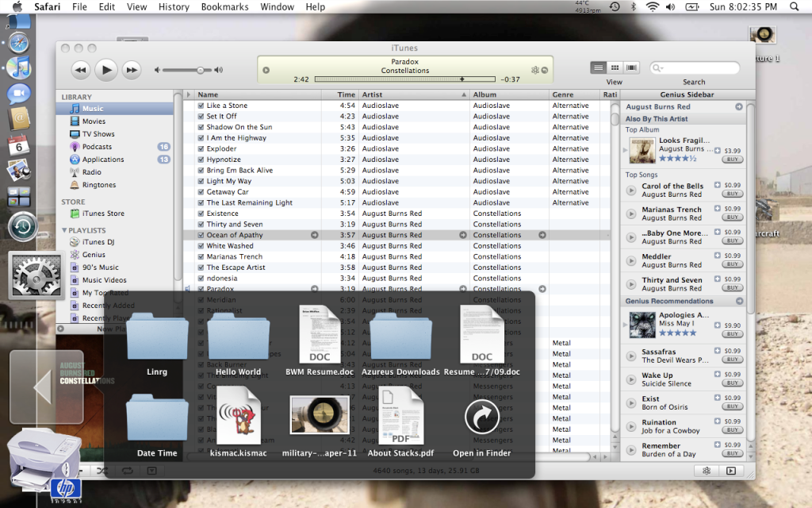
Task: Seek within the Paradox playback progress bar
Action: point(405,79)
